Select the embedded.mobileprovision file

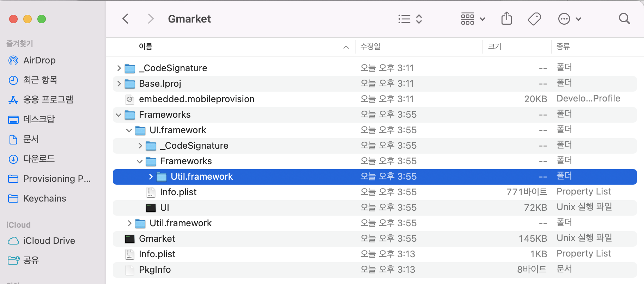(375, 99)
